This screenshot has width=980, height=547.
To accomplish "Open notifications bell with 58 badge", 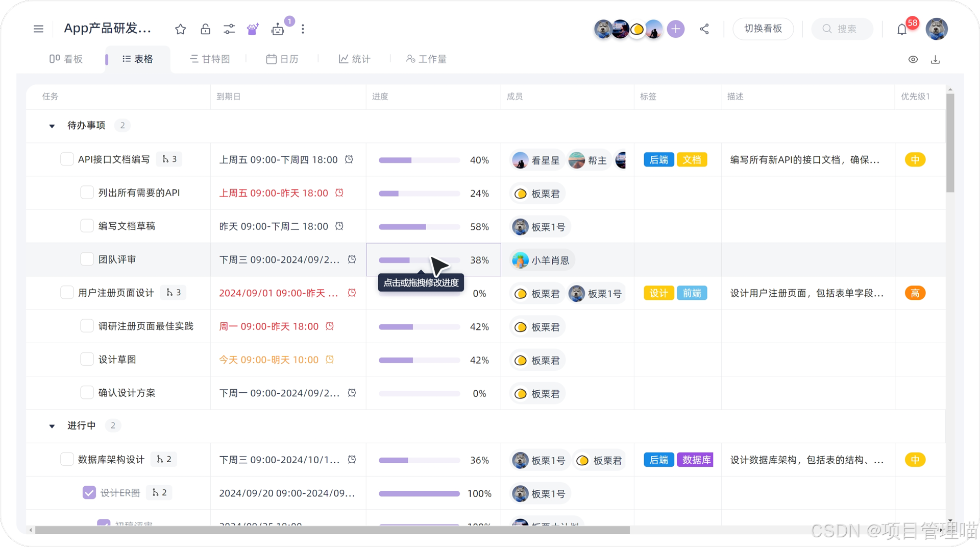I will pos(902,30).
